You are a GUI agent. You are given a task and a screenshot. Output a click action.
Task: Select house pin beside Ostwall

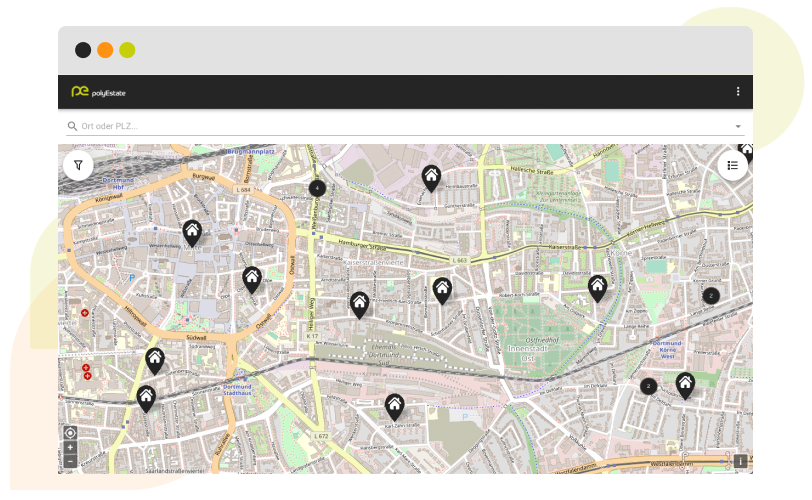pyautogui.click(x=252, y=278)
